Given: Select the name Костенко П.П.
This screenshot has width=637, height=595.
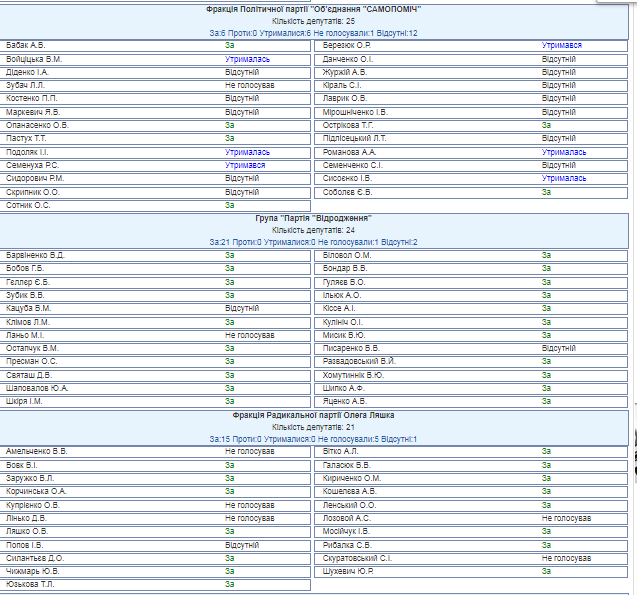Looking at the screenshot, I should [31, 98].
